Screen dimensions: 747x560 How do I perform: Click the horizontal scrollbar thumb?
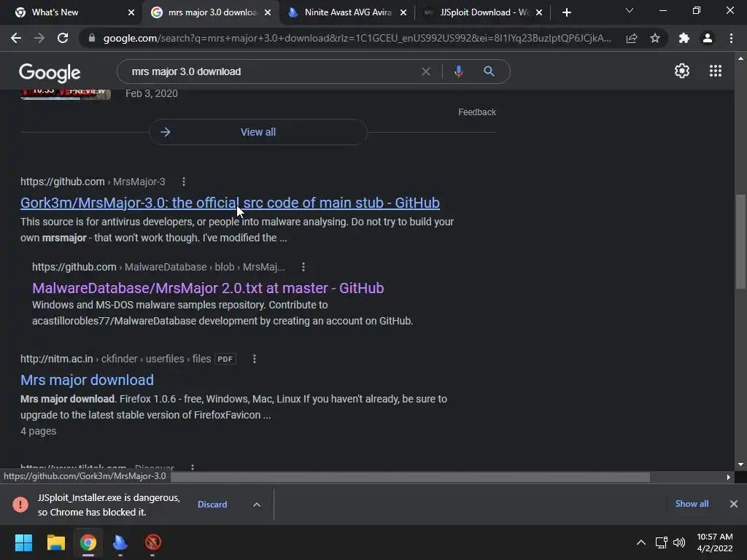coord(410,477)
